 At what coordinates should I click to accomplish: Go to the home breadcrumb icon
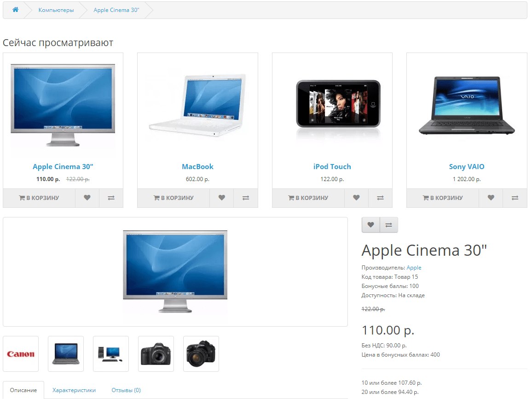click(x=15, y=10)
